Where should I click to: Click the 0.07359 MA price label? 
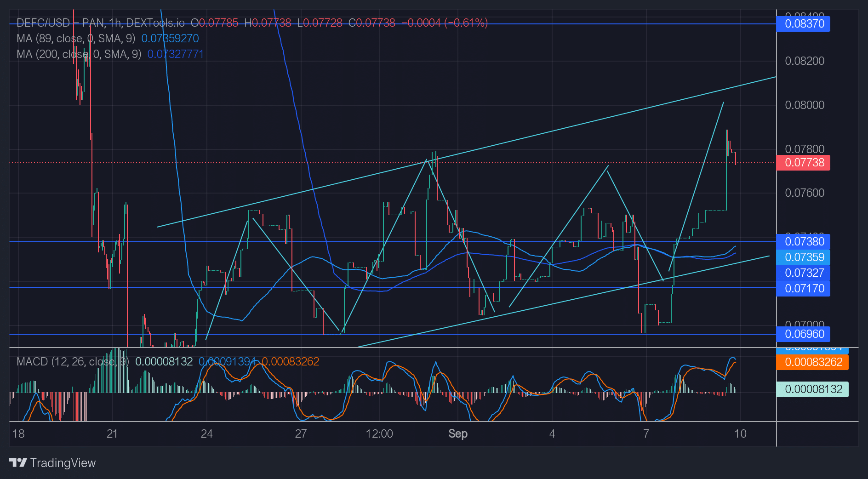(803, 257)
